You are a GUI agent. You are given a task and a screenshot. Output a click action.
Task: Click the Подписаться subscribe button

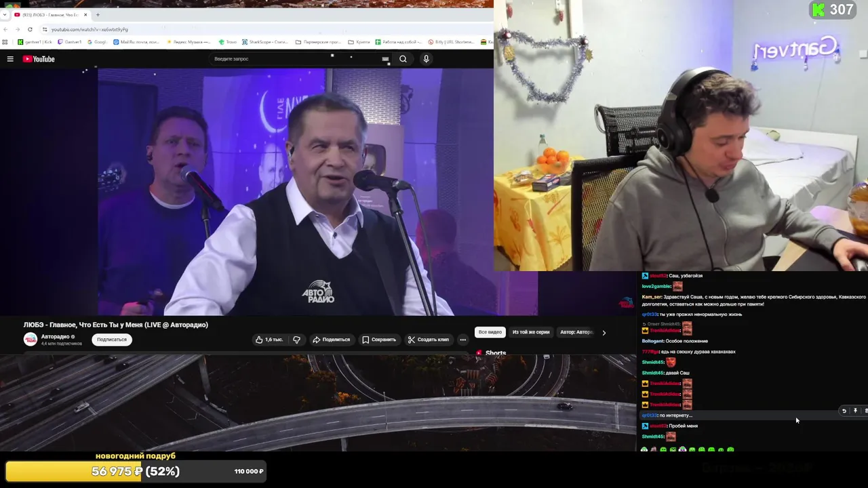tap(112, 340)
